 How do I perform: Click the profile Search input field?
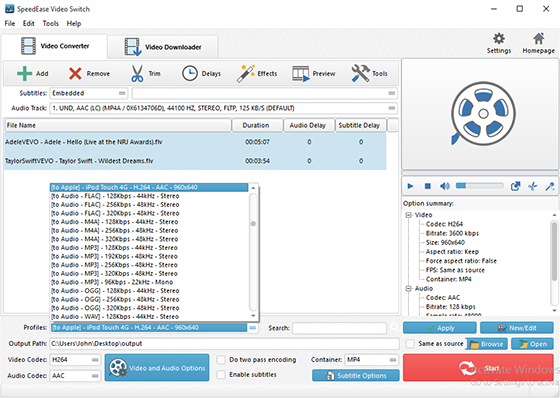[339, 328]
